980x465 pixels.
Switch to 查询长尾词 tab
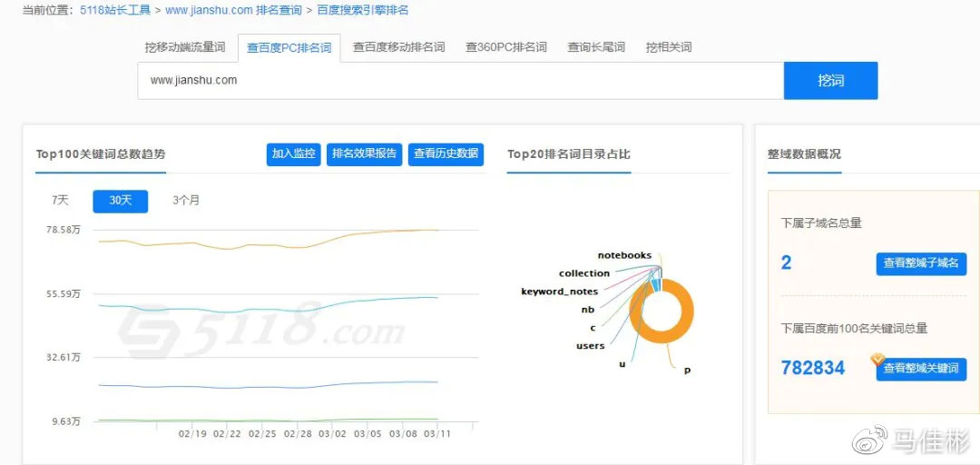[x=595, y=47]
